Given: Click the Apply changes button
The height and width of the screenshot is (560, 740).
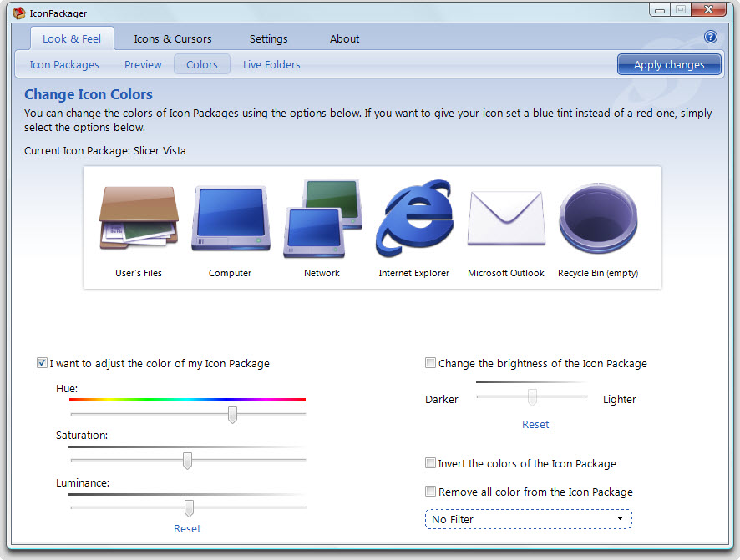Looking at the screenshot, I should pyautogui.click(x=669, y=64).
